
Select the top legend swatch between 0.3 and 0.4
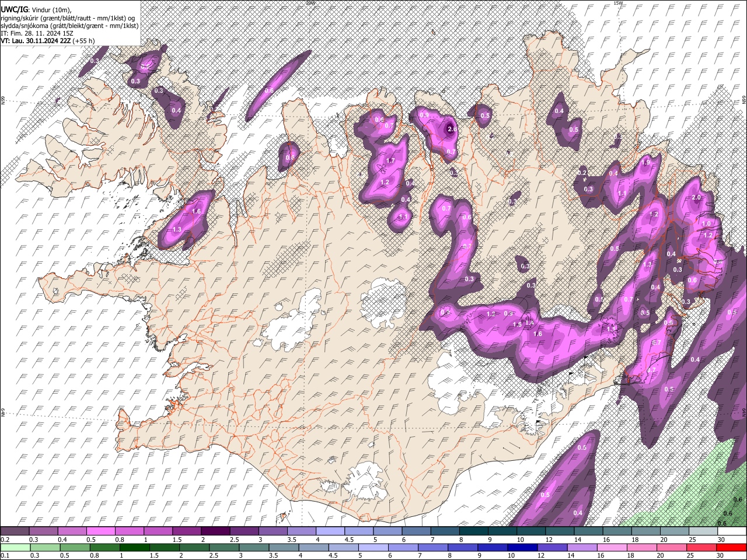tap(44, 531)
